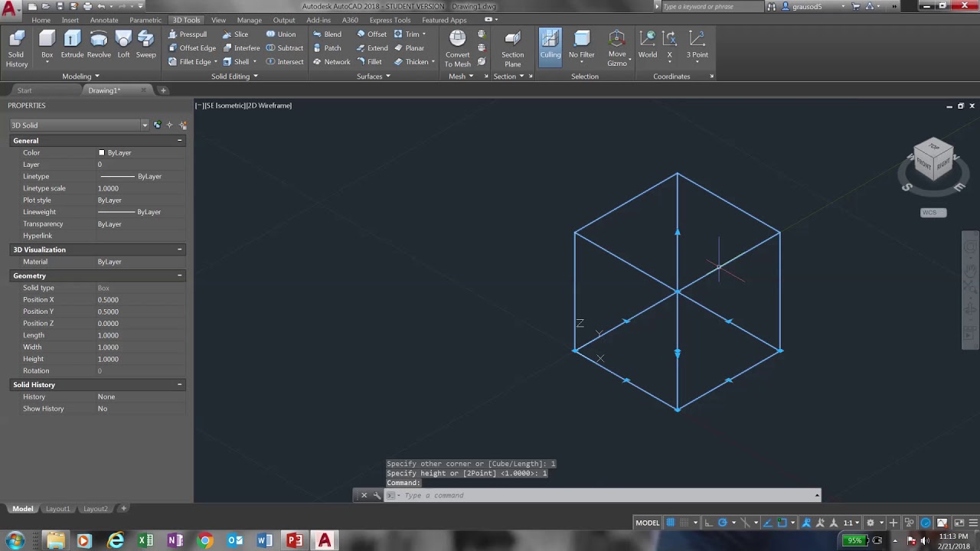Toggle grid display in status bar
The height and width of the screenshot is (551, 980).
670,523
